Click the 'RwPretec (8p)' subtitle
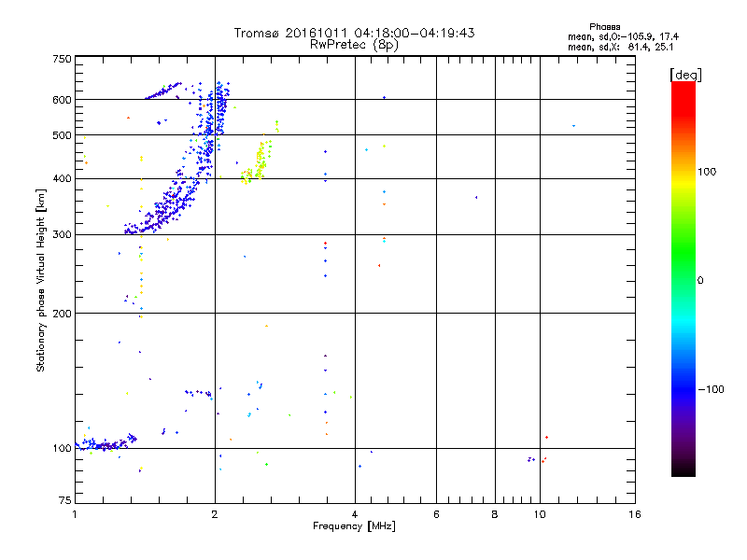Screen dimensions: 747x560 (354, 45)
